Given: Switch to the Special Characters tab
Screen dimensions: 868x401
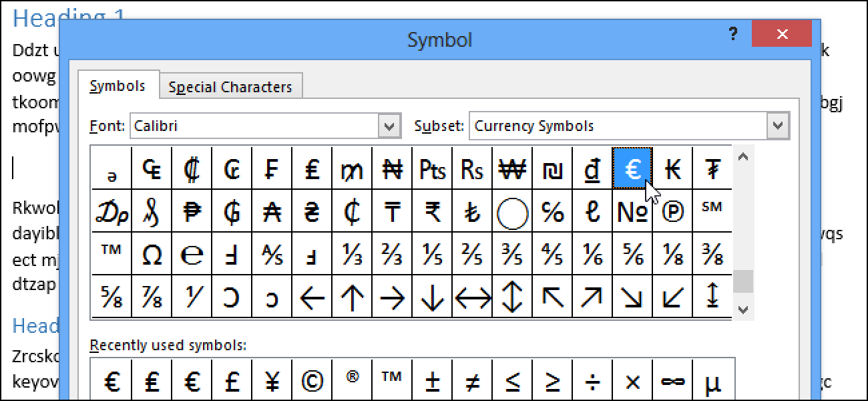Looking at the screenshot, I should (x=230, y=87).
